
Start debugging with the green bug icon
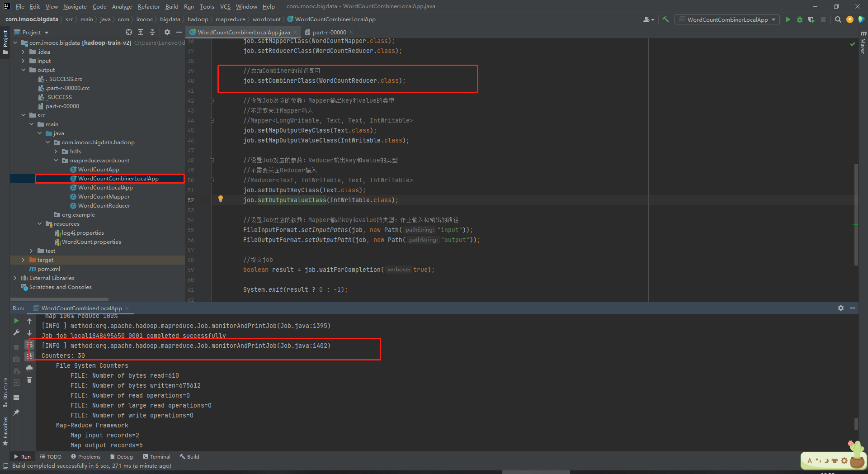click(x=800, y=19)
